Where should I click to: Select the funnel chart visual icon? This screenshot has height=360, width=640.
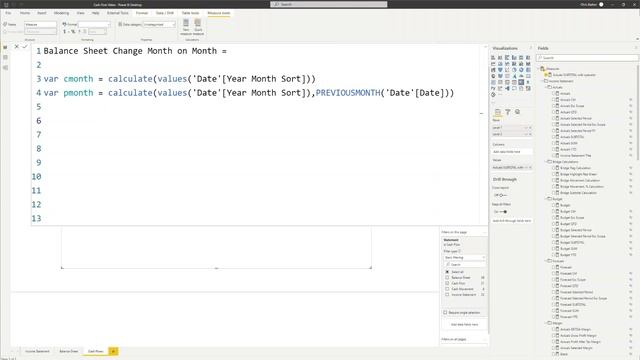(x=500, y=70)
